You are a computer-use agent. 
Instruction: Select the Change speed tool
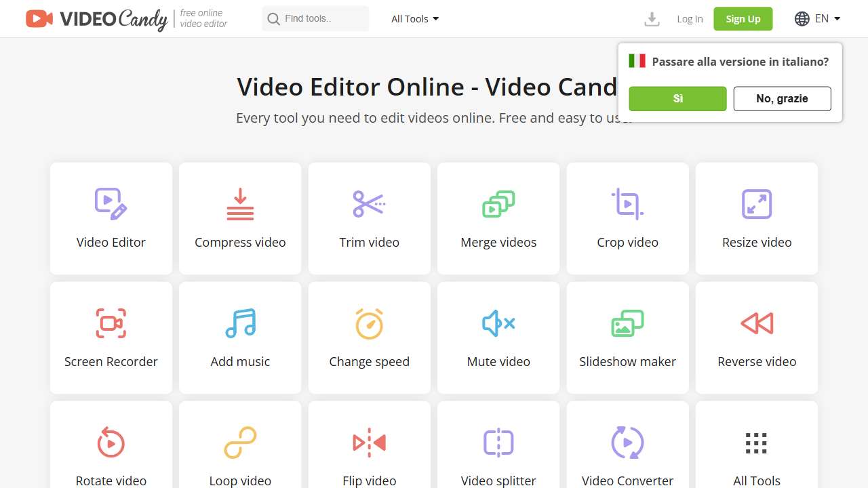[369, 338]
